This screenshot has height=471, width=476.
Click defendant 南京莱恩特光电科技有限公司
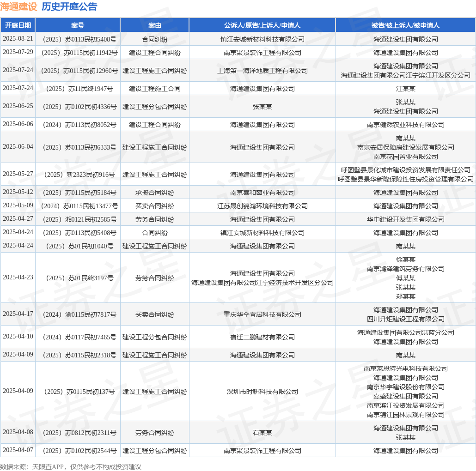point(406,369)
